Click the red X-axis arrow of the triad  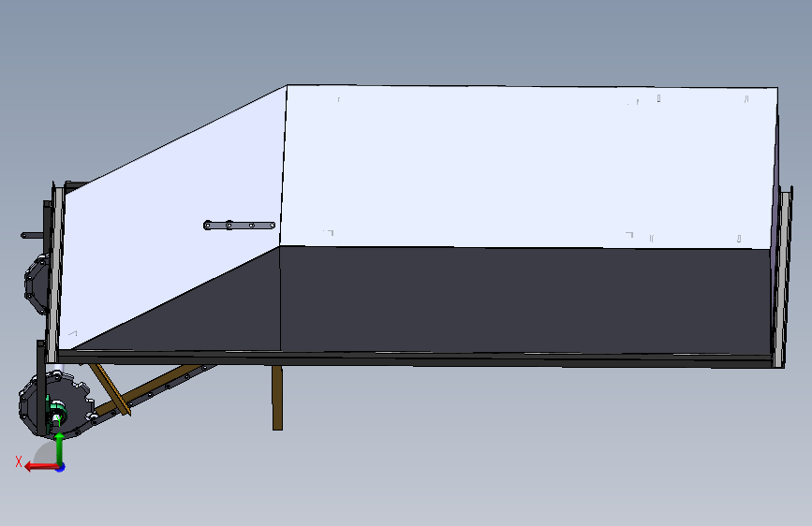click(x=40, y=467)
